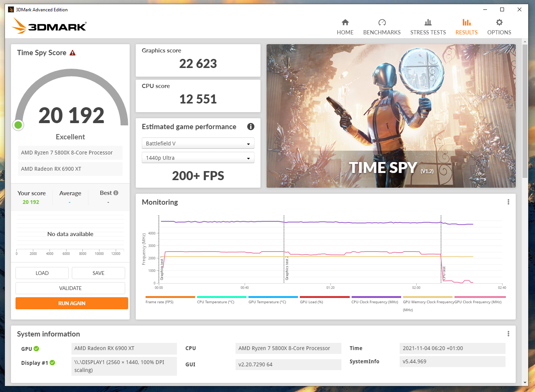Click the AMD Ryzen 7 5800X score panel label

coord(70,153)
